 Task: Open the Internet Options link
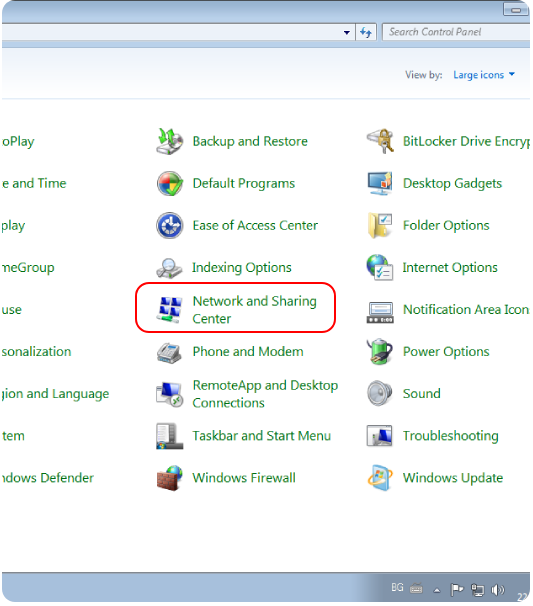click(x=450, y=267)
